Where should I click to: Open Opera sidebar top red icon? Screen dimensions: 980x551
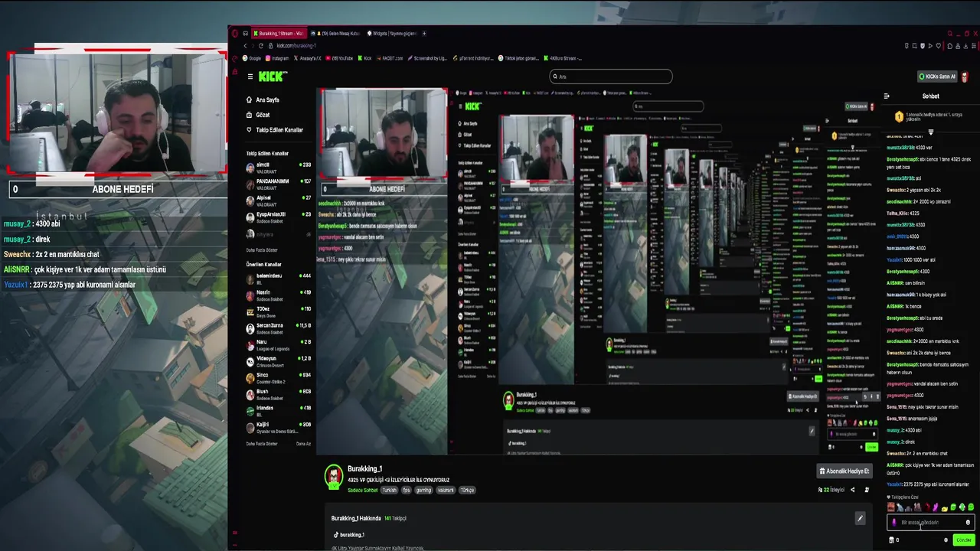tap(235, 33)
